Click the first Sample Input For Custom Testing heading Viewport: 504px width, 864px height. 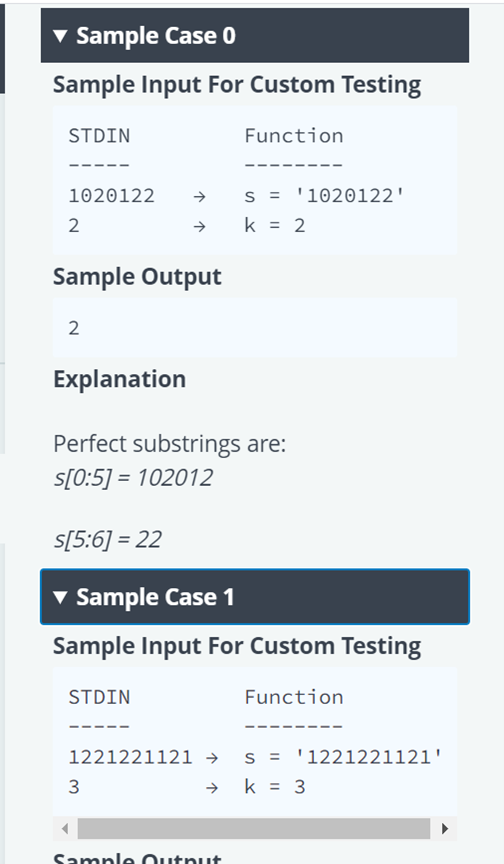(x=237, y=85)
